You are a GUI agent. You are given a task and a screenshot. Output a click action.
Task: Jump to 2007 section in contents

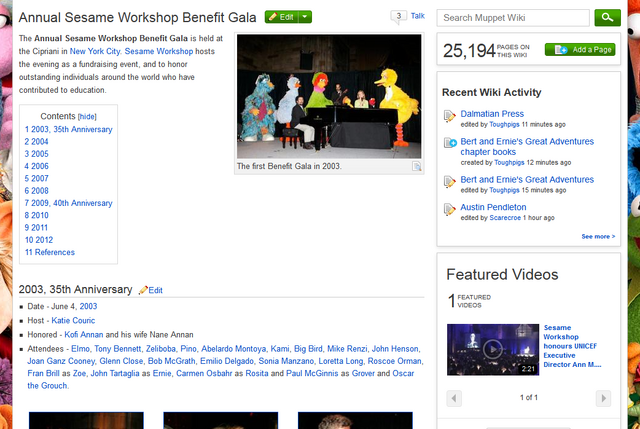[36, 178]
